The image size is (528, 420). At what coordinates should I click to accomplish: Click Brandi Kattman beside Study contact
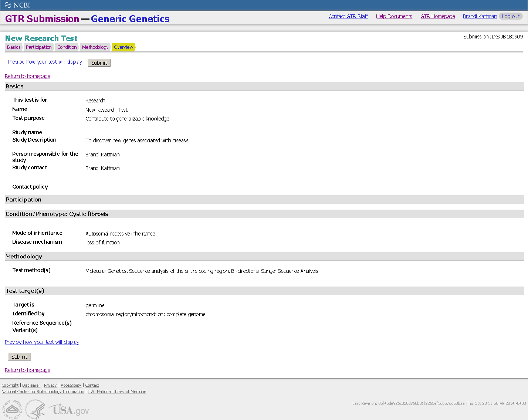click(102, 168)
